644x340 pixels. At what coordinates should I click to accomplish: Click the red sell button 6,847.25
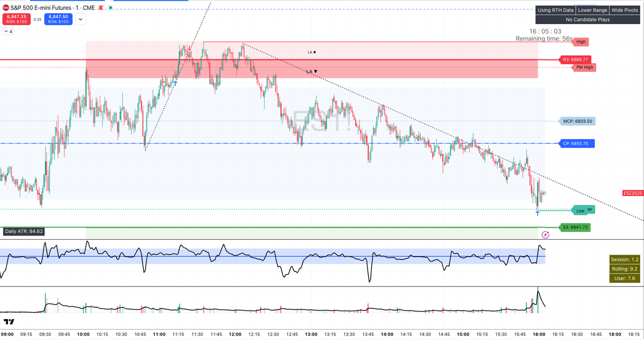17,19
